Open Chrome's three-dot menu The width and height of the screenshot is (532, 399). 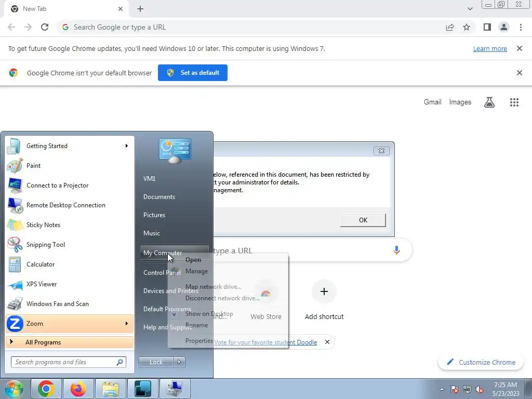point(521,27)
